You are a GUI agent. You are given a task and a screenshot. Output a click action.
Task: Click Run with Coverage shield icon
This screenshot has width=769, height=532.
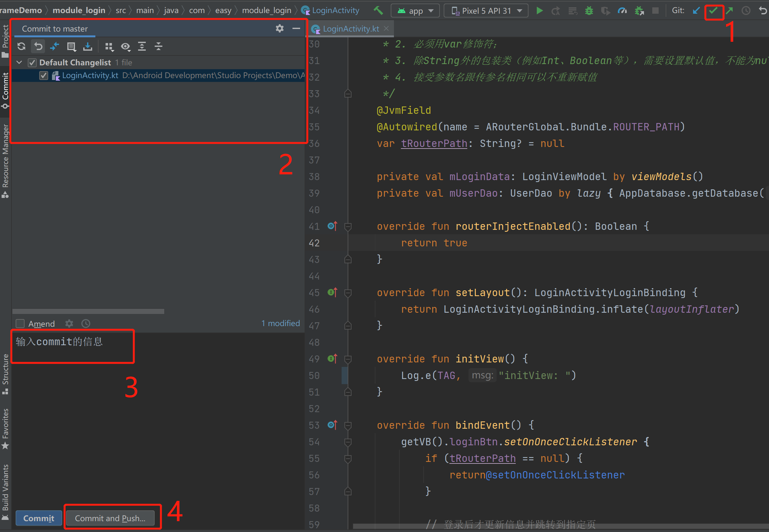pyautogui.click(x=606, y=11)
